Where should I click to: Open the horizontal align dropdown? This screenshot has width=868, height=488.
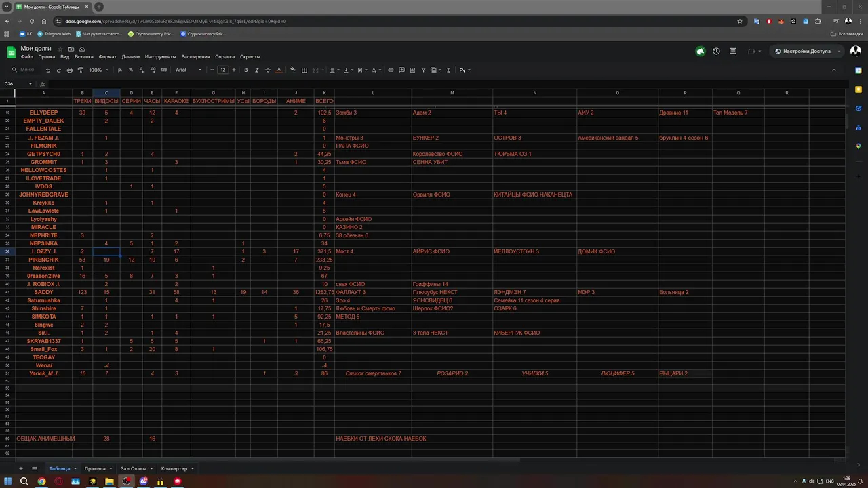click(334, 70)
